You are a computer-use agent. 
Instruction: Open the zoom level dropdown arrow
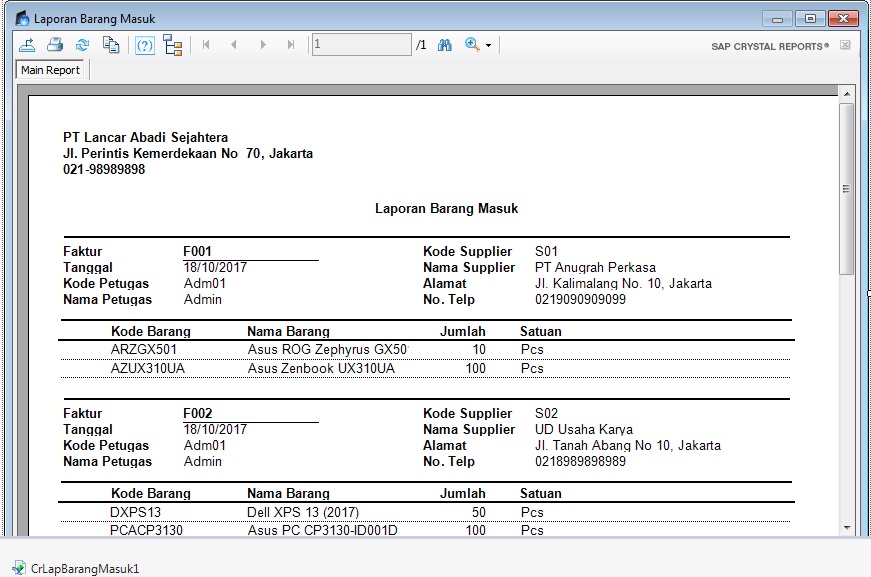487,45
